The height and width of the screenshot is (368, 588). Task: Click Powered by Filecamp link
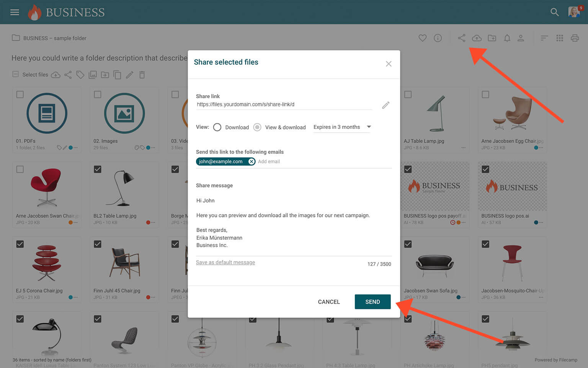(556, 360)
